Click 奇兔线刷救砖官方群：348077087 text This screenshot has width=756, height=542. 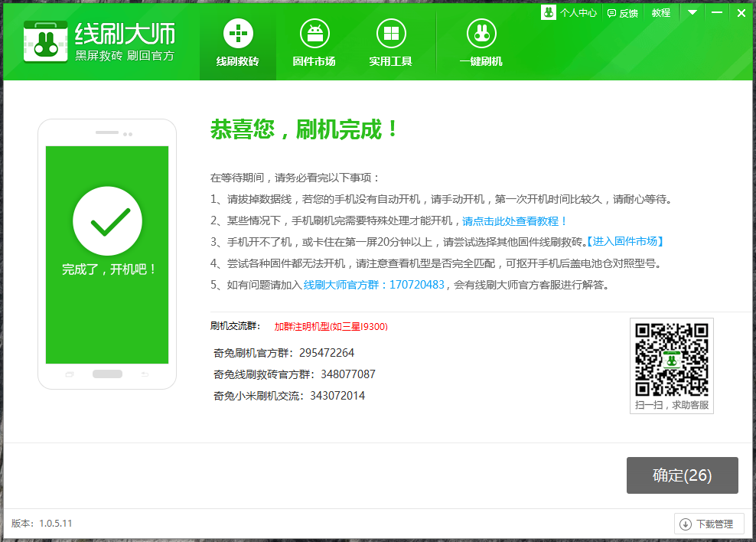point(295,374)
